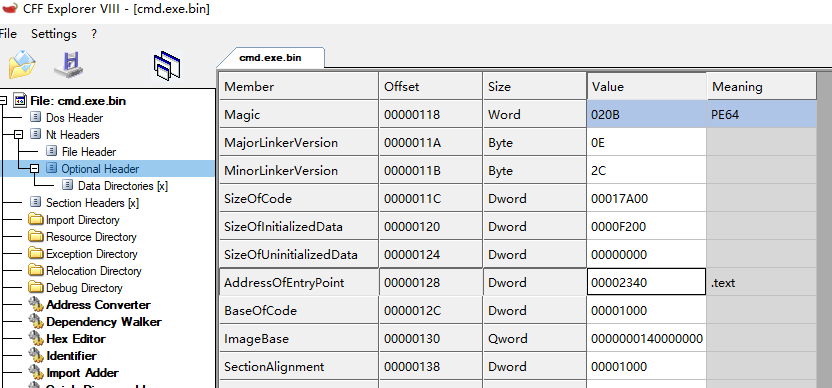Click the CFF Explorer chili pepper title icon
Image resolution: width=832 pixels, height=388 pixels.
tap(10, 8)
